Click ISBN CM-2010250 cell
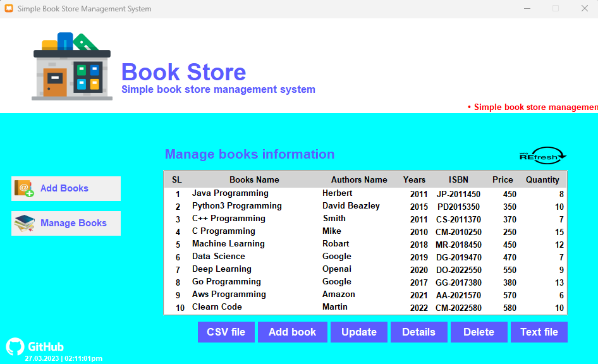 click(x=458, y=232)
